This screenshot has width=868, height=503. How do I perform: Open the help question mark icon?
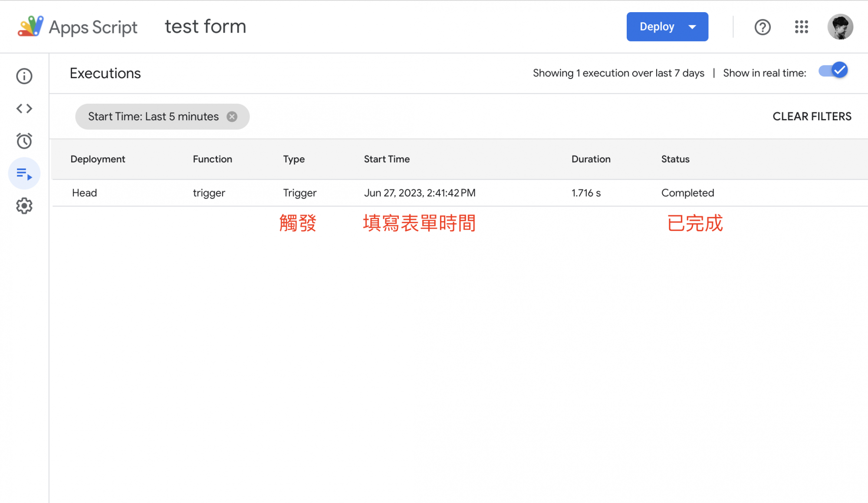[x=763, y=27]
